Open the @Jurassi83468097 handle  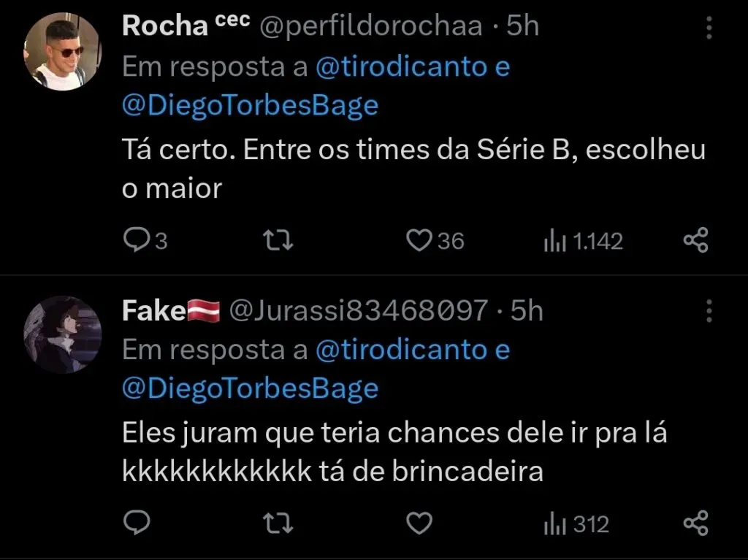tap(358, 311)
